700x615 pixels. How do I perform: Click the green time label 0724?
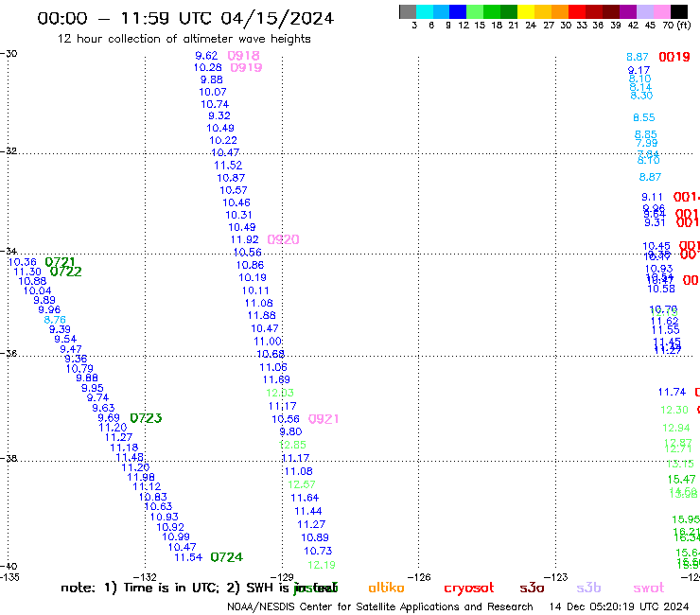pyautogui.click(x=226, y=557)
